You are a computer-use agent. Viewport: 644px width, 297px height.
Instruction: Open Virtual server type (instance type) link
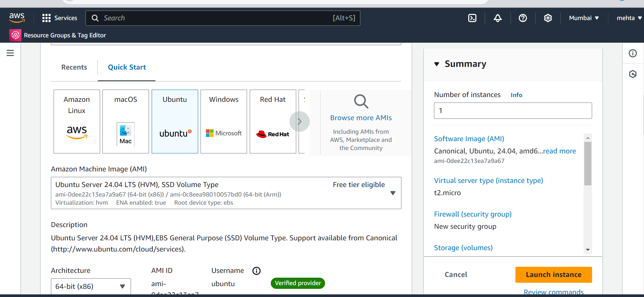tap(489, 181)
